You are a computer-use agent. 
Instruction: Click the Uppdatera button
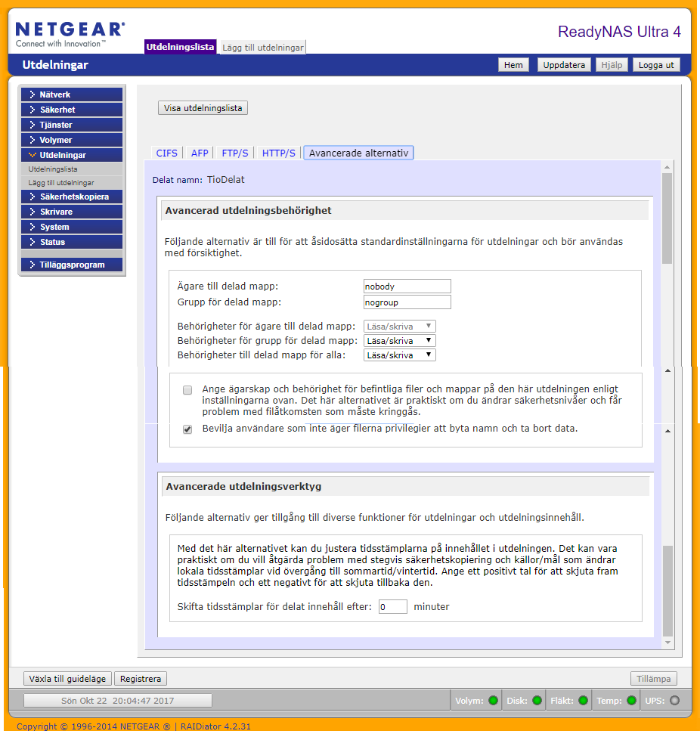564,65
